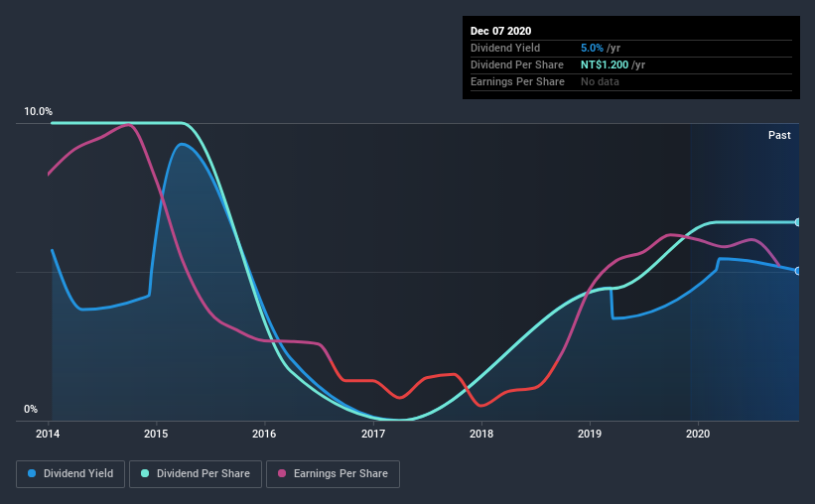The width and height of the screenshot is (815, 504).
Task: Click the NT$1.200 dividend per share value
Action: coord(605,64)
